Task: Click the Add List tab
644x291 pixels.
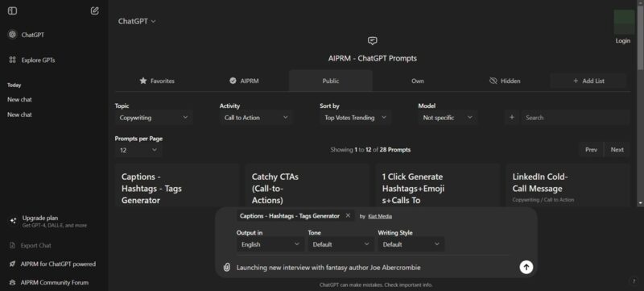Action: pyautogui.click(x=588, y=81)
